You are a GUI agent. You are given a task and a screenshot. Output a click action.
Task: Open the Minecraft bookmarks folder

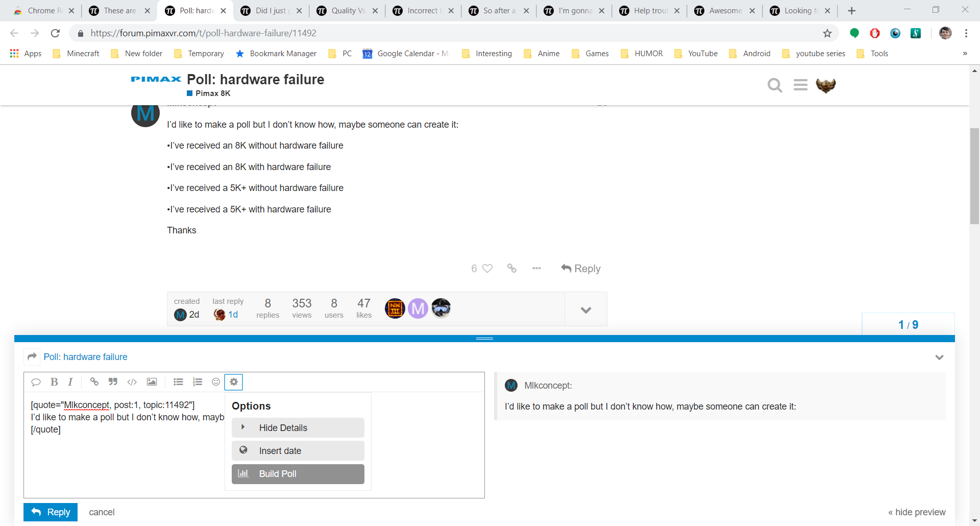click(x=76, y=54)
